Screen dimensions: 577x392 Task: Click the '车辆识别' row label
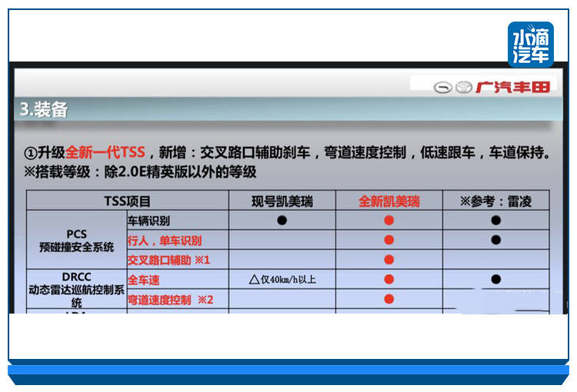coord(148,221)
